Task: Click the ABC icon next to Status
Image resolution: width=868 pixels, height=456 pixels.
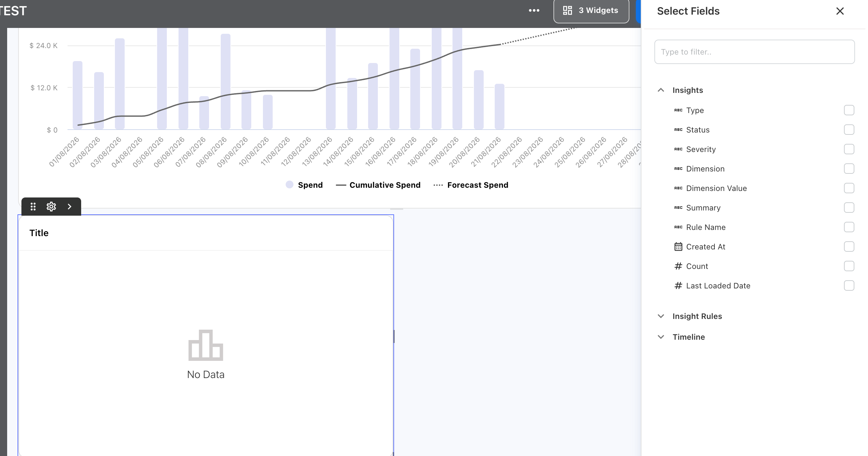Action: pos(678,130)
